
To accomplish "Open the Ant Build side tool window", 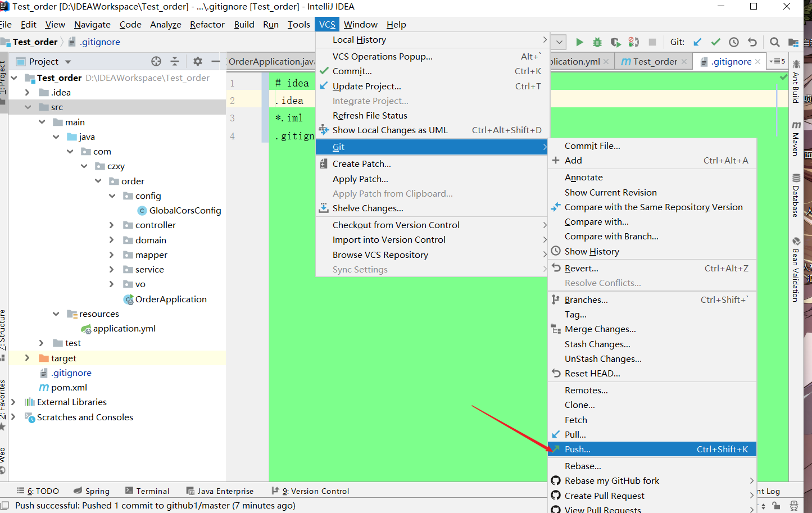I will (x=796, y=81).
